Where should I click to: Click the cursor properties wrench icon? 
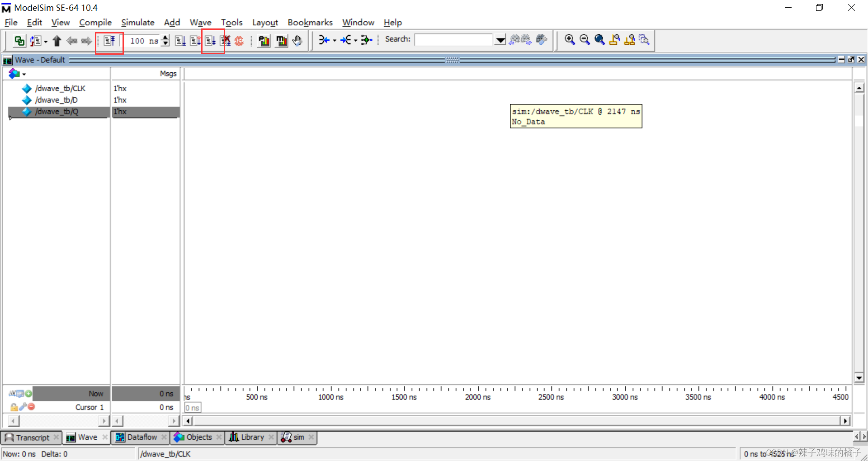[23, 407]
